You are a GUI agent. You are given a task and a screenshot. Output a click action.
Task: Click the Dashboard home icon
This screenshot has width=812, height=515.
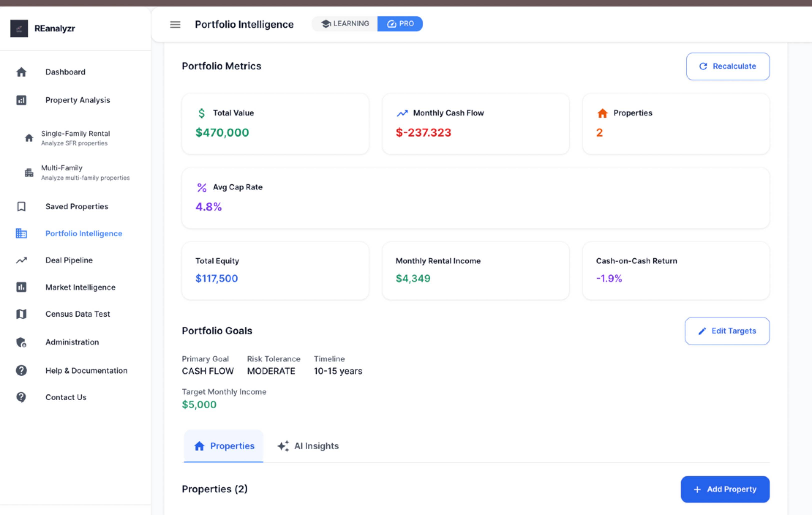[21, 72]
